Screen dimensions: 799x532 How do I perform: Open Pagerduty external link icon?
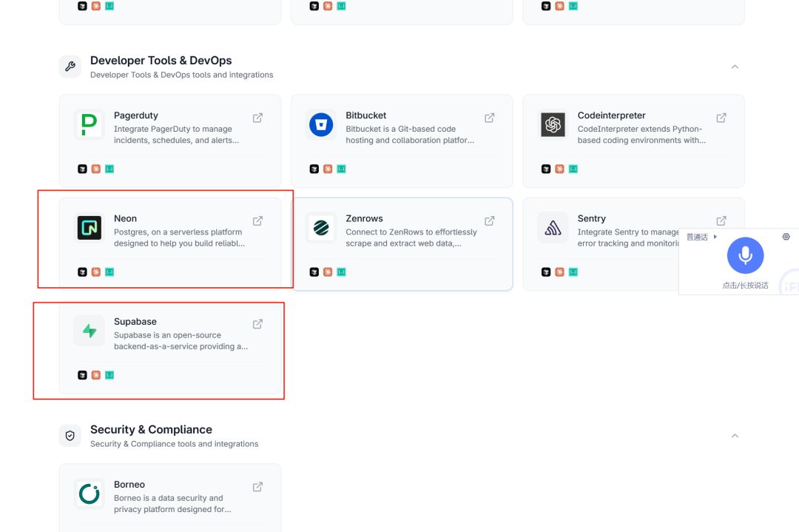[258, 118]
